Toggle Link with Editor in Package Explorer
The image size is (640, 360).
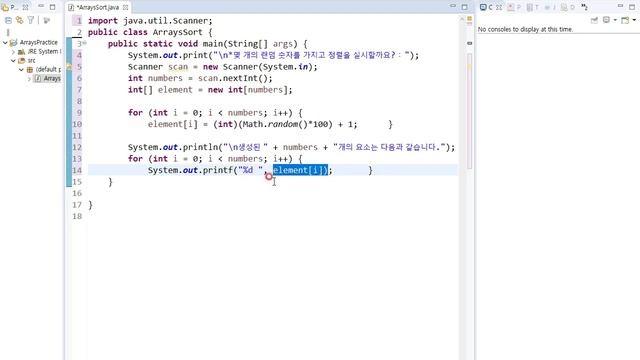click(19, 20)
